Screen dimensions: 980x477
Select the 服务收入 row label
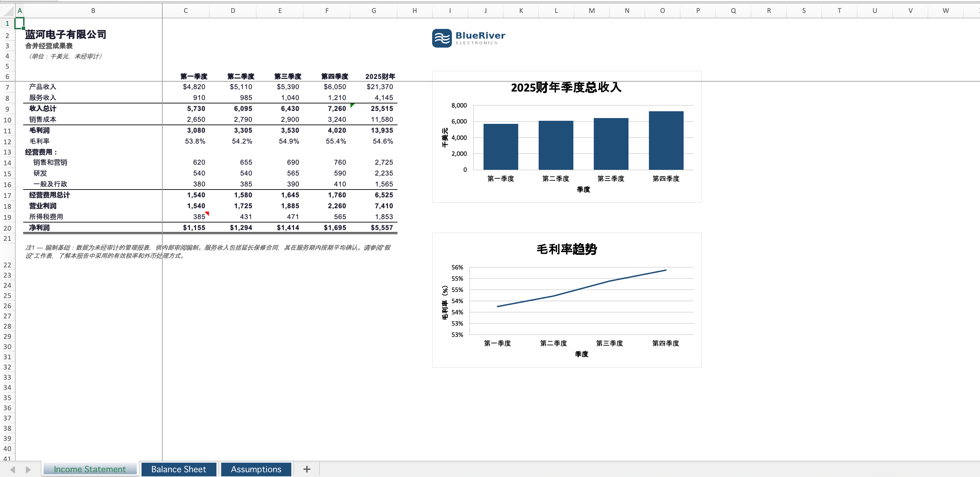43,98
